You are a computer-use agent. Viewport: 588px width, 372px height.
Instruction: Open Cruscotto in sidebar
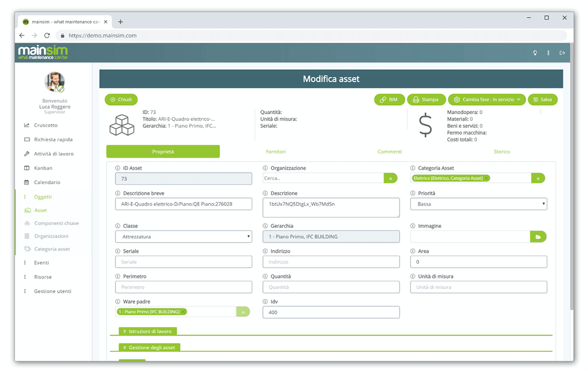pos(45,125)
